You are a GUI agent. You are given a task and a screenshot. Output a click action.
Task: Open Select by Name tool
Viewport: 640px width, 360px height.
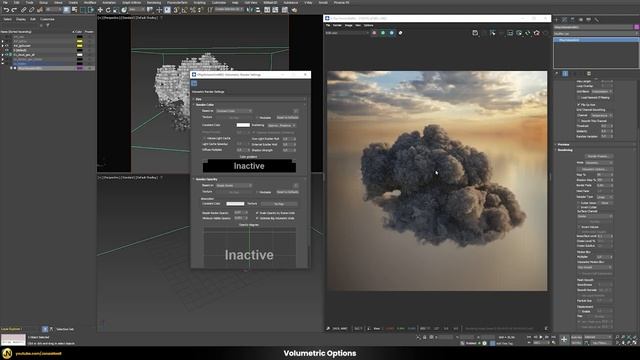tap(74, 10)
